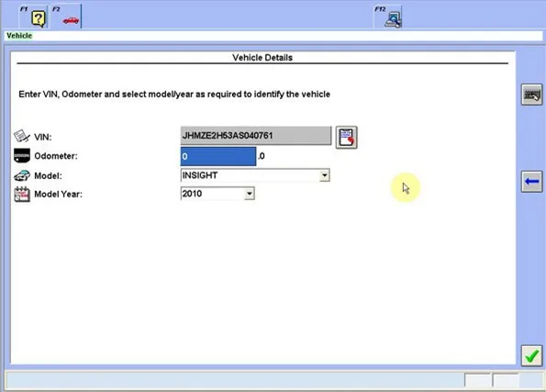Click the first small status bar box
The width and height of the screenshot is (546, 392).
(478, 380)
